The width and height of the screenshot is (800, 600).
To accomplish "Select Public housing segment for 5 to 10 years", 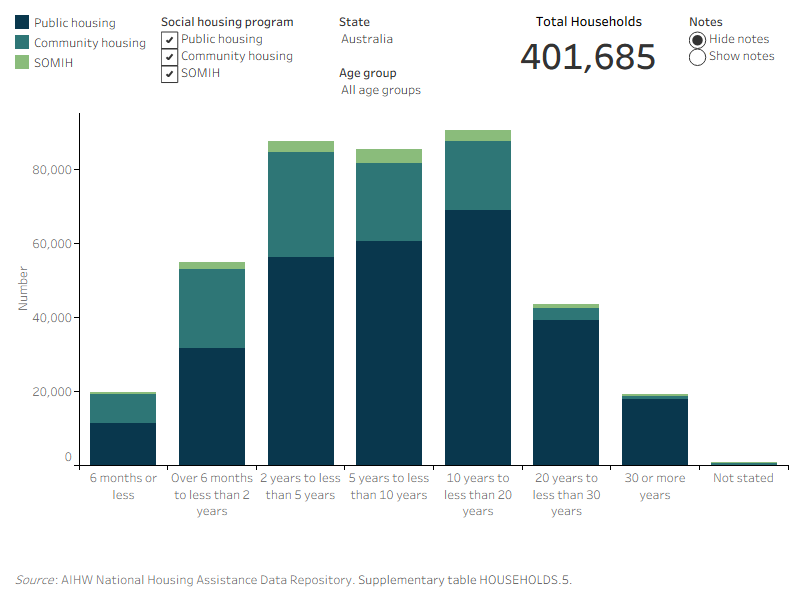I will coord(389,353).
